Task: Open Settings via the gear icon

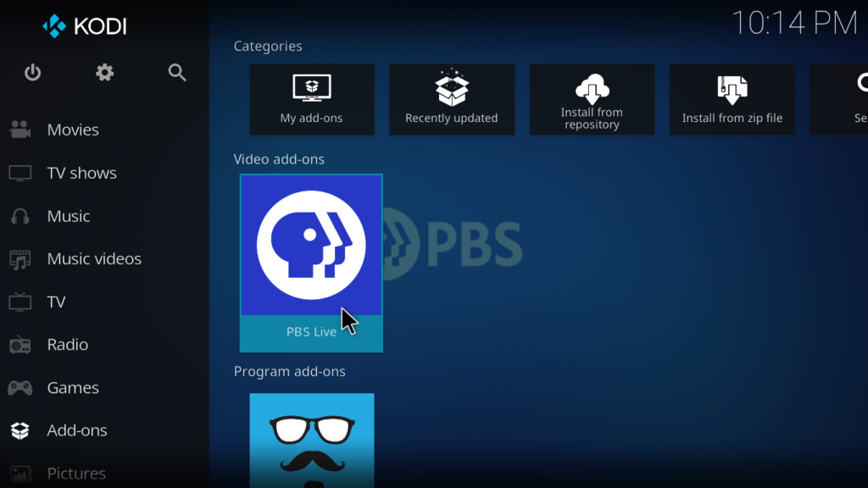Action: click(104, 73)
